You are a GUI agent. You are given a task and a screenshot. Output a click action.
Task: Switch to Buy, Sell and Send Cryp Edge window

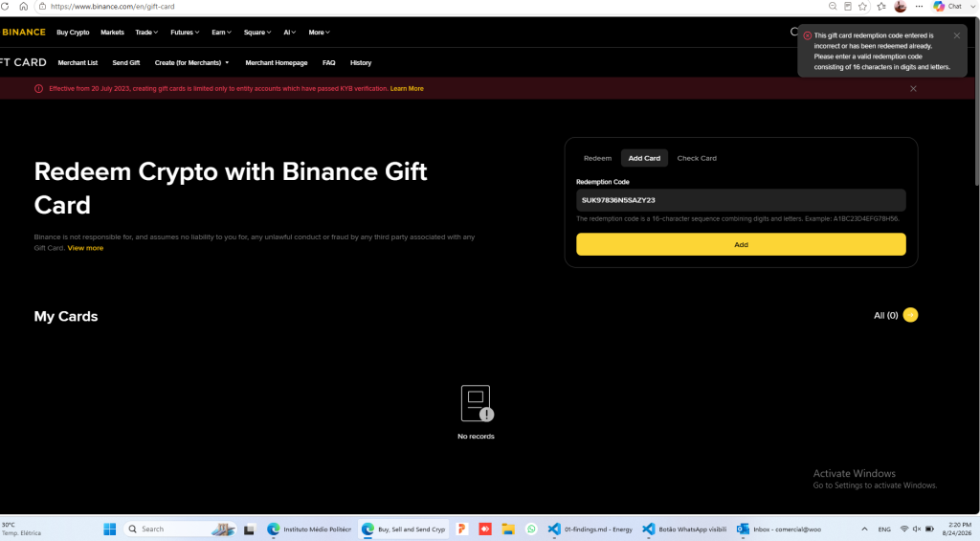404,530
